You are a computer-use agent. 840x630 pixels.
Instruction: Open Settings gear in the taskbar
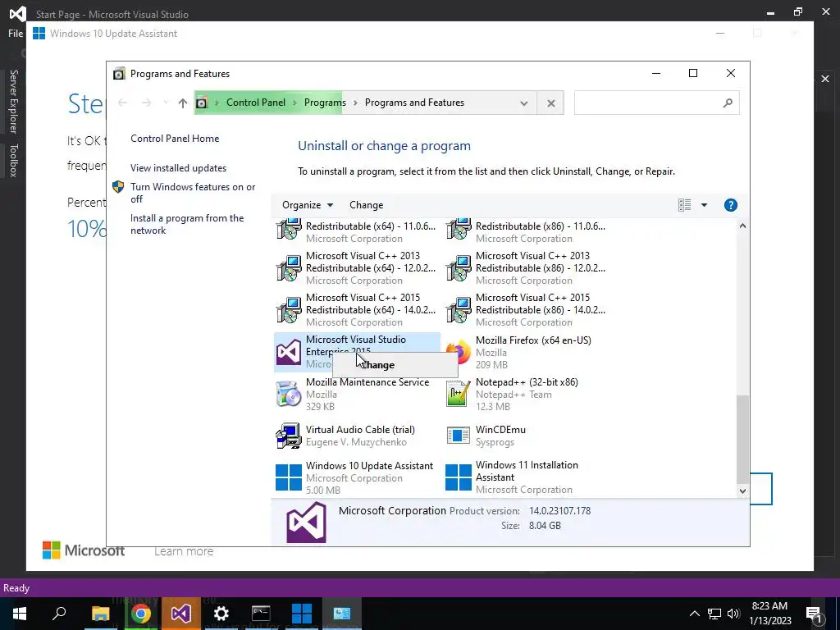coord(221,614)
